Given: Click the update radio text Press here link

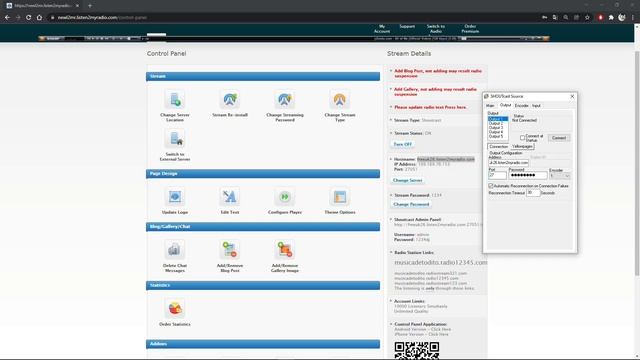Looking at the screenshot, I should point(430,107).
